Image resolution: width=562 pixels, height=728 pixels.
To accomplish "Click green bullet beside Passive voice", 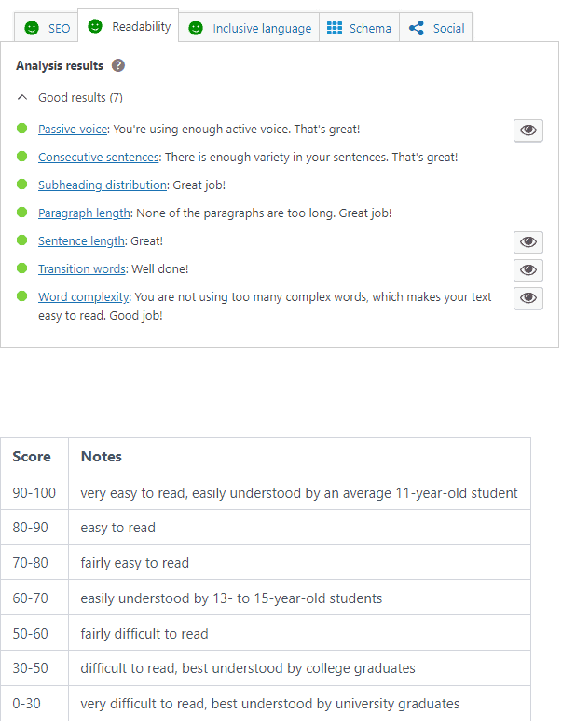I will coord(21,128).
